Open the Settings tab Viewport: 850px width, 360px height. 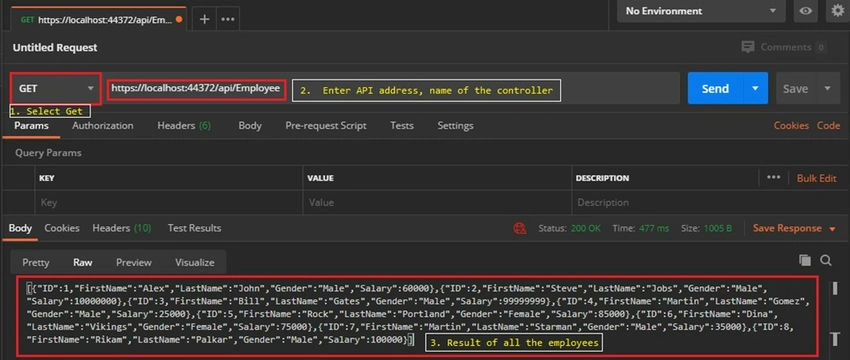(x=455, y=126)
